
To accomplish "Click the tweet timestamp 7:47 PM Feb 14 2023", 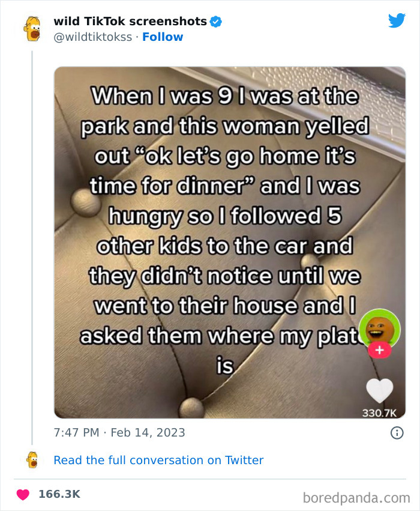I will click(119, 432).
